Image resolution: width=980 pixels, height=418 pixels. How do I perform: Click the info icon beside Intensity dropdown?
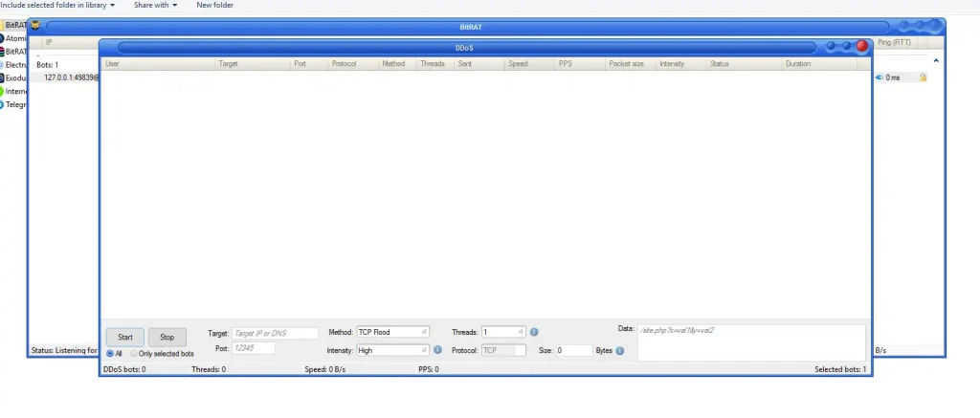(437, 350)
